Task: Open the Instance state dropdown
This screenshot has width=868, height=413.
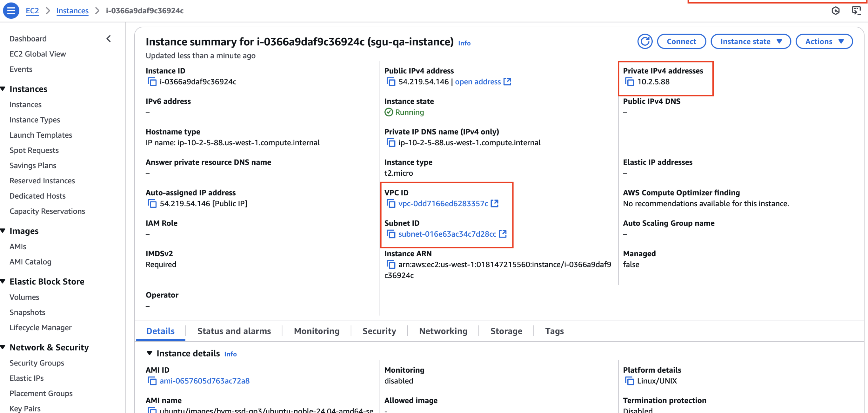Action: [x=751, y=42]
